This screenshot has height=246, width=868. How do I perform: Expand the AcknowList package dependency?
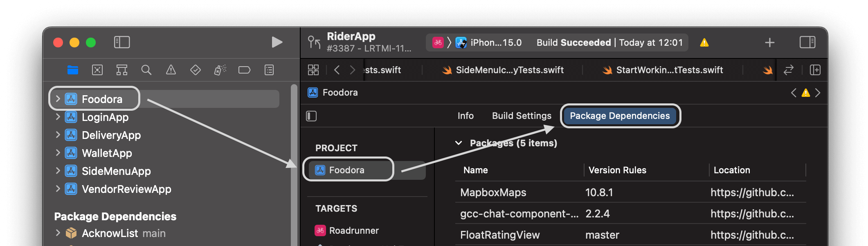pos(58,233)
